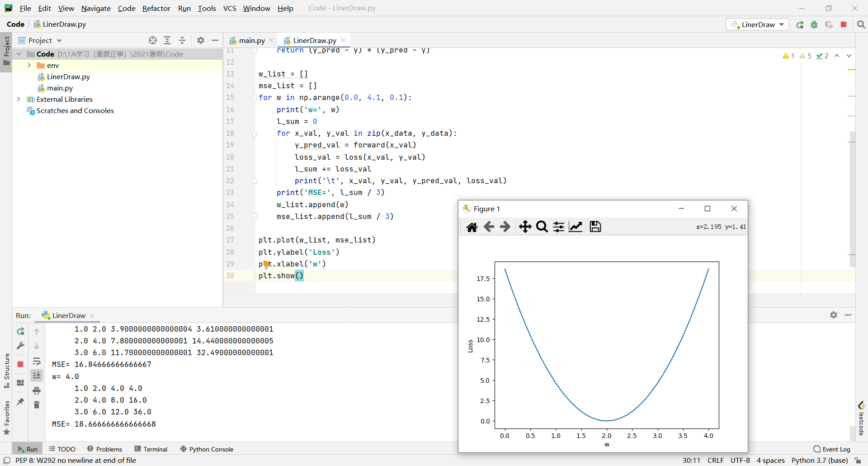The height and width of the screenshot is (466, 868).
Task: Open the Navigate menu
Action: [96, 8]
